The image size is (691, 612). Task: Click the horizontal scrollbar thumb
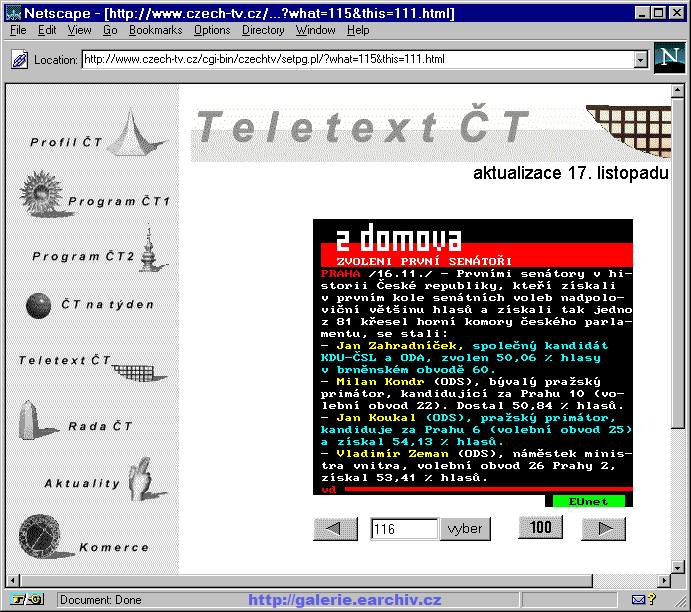pos(307,580)
